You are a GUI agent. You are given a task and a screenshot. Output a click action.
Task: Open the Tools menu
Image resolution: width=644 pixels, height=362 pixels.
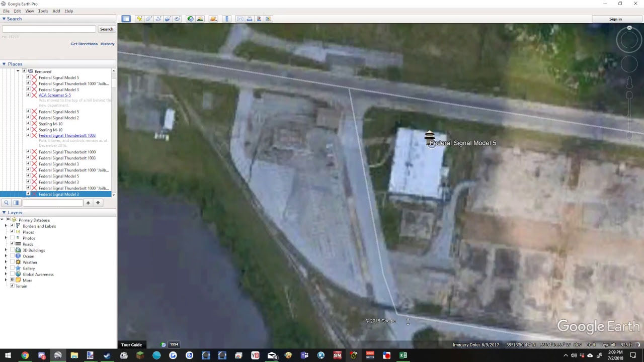[43, 11]
